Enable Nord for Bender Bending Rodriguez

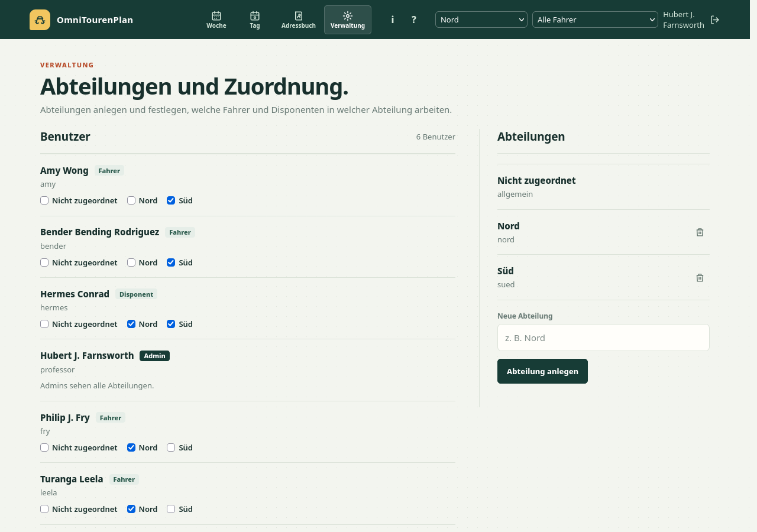coord(131,262)
